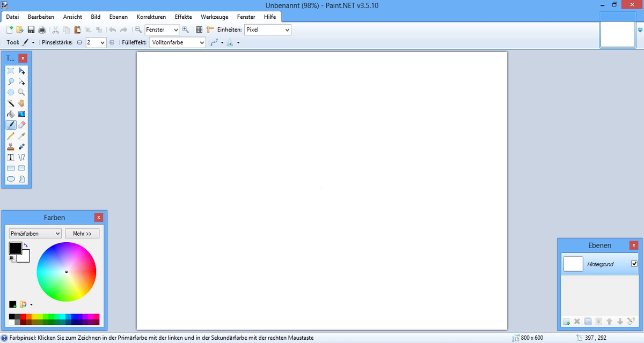Select the Paint Bucket tool
644x343 pixels.
[11, 114]
